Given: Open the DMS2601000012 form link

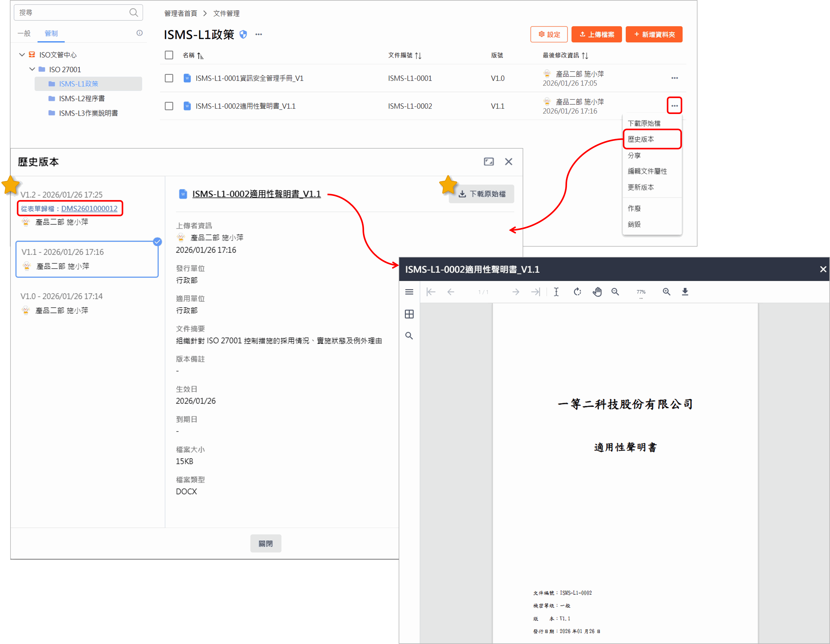Looking at the screenshot, I should pos(89,209).
